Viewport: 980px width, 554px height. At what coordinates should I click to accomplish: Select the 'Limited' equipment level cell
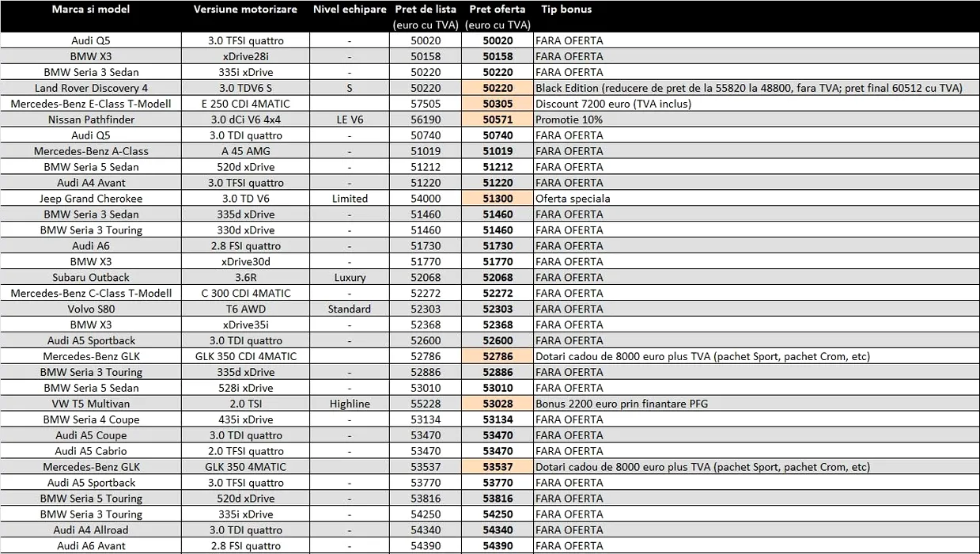tap(350, 199)
